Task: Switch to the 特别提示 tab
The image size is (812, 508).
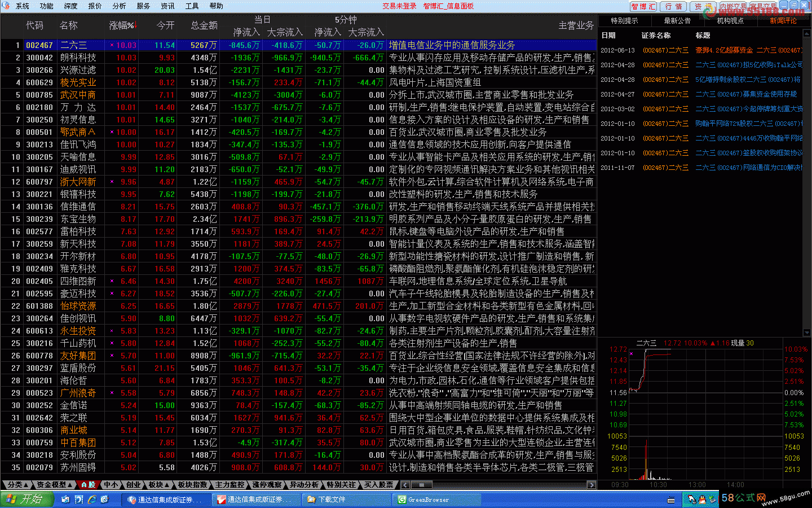Action: [x=624, y=21]
